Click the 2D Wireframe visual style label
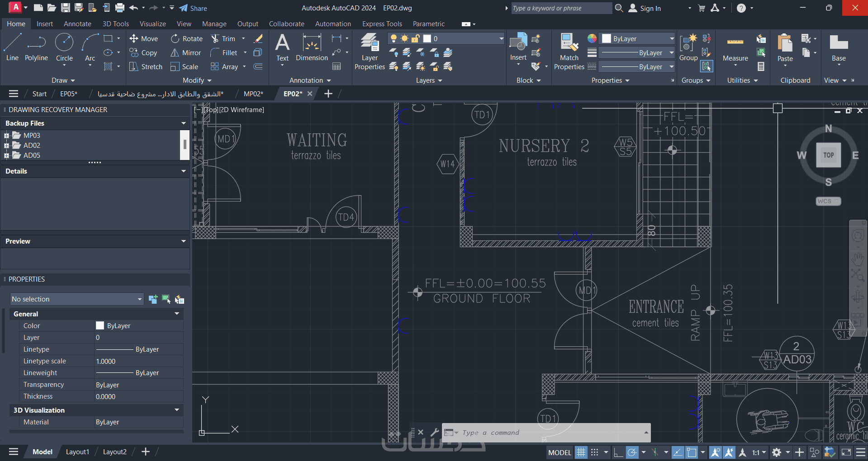The image size is (868, 461). (242, 110)
